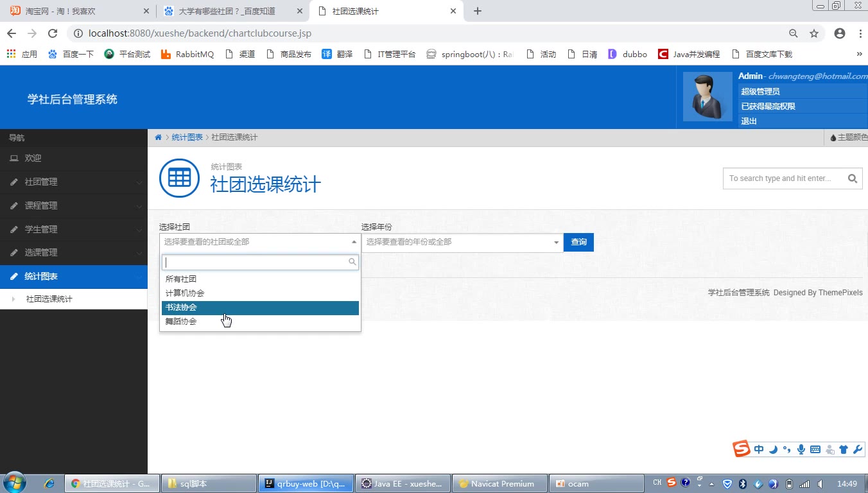Click the Sogou toolbar wrench settings icon

pos(858,449)
